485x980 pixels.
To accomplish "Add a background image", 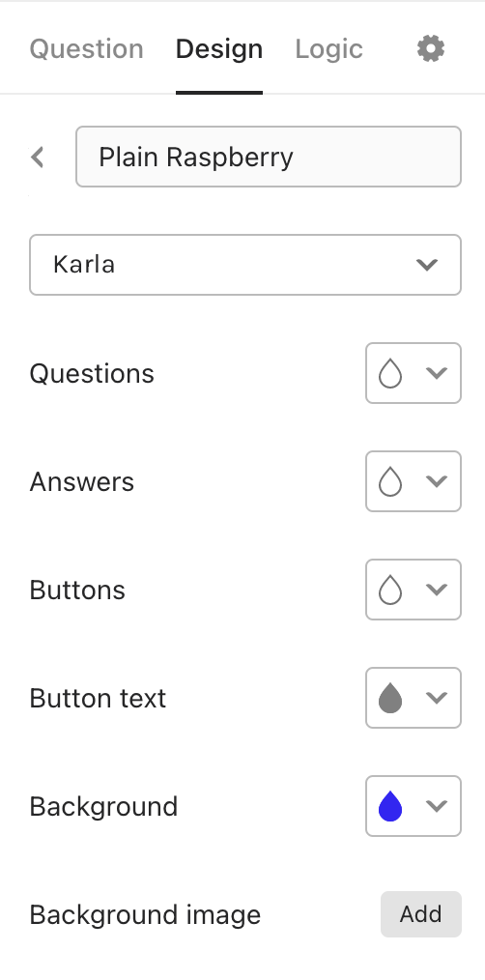I will (x=420, y=914).
